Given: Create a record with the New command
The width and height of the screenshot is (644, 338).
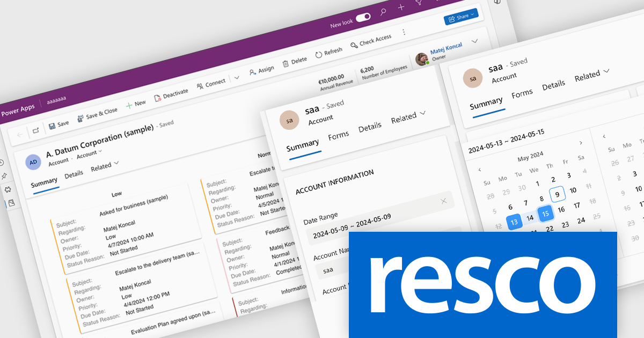Looking at the screenshot, I should [136, 104].
